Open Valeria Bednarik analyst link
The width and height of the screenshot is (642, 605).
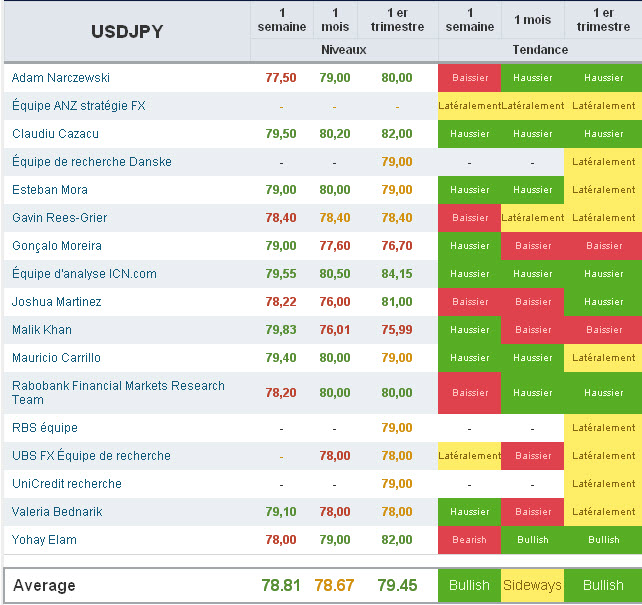57,512
